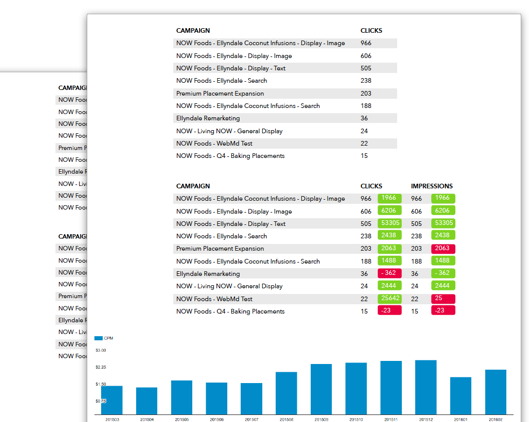Select the 201506 bar in the CPM chart
The image size is (529, 422).
click(217, 398)
